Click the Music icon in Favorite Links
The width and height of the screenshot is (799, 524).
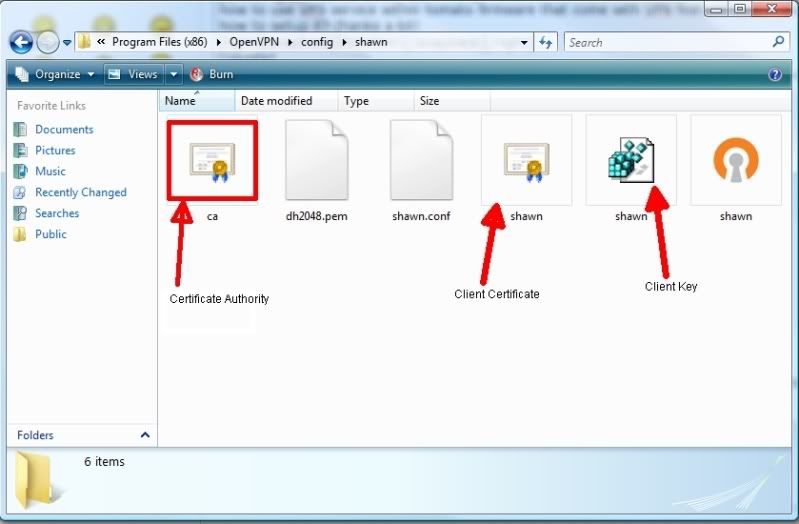(x=20, y=171)
